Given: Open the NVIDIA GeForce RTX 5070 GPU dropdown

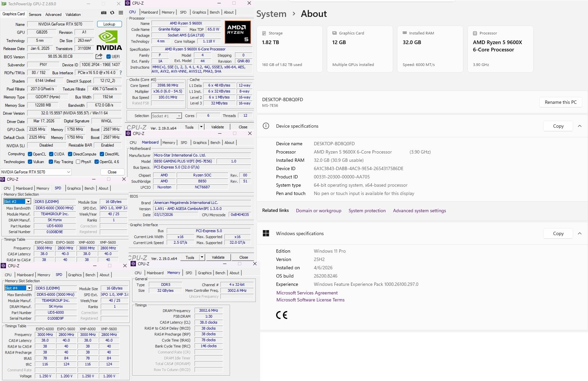Looking at the screenshot, I should tap(36, 172).
